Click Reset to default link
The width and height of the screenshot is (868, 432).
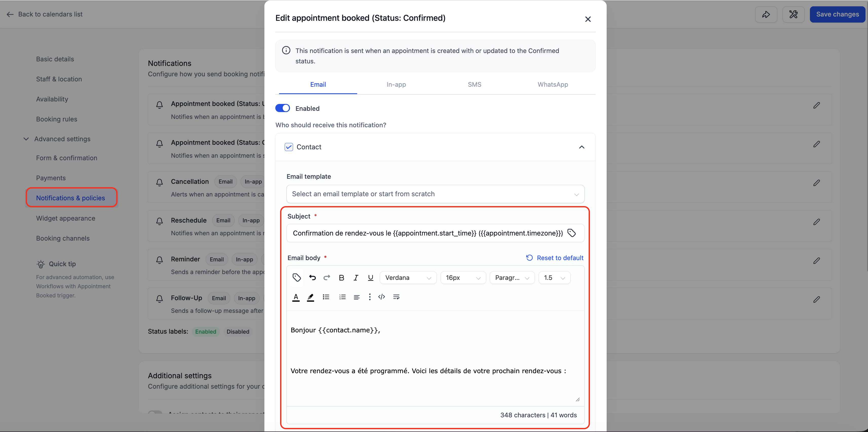pos(555,258)
